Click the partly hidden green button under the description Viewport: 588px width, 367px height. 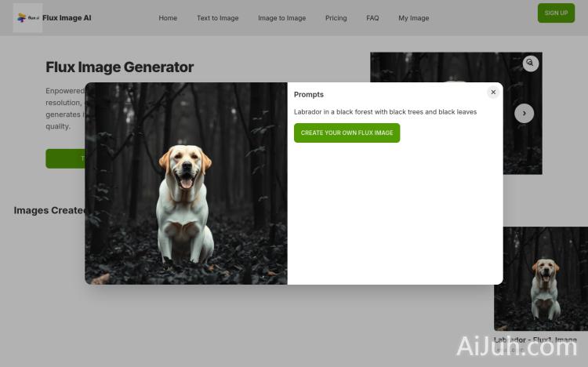click(65, 158)
